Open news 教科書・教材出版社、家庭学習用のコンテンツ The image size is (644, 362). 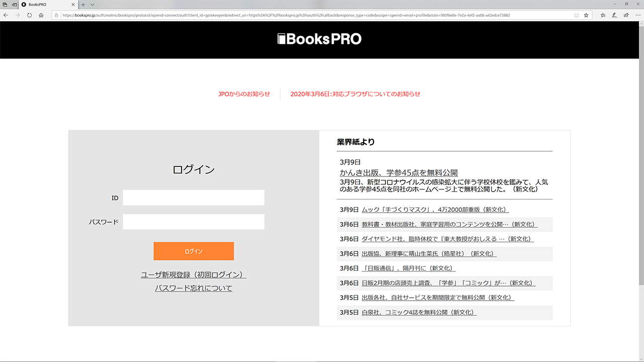(x=450, y=225)
